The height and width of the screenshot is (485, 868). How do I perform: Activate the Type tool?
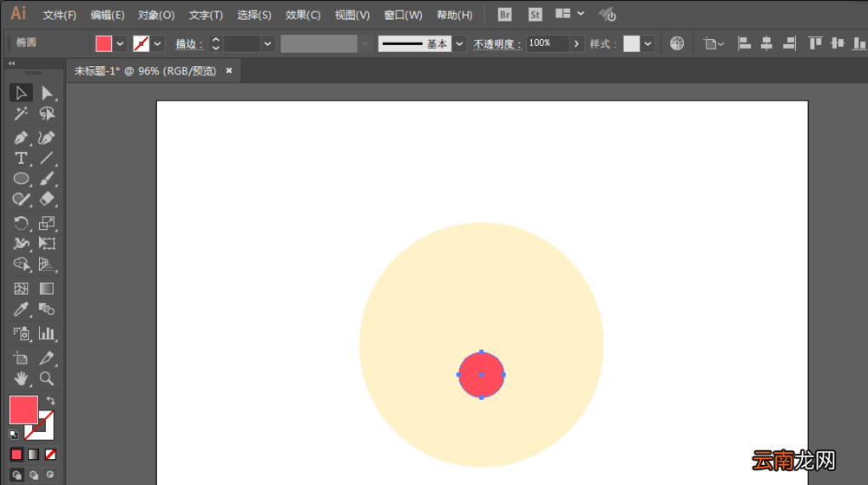coord(21,158)
